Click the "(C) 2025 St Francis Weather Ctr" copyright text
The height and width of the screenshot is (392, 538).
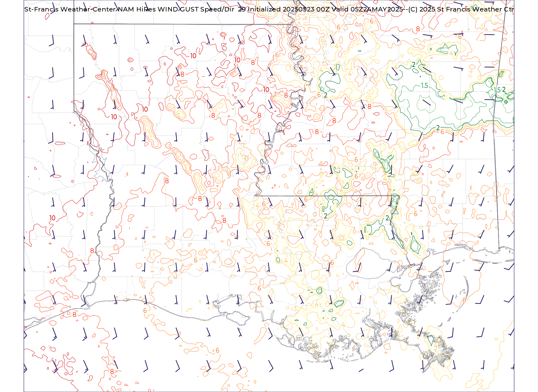coord(461,9)
